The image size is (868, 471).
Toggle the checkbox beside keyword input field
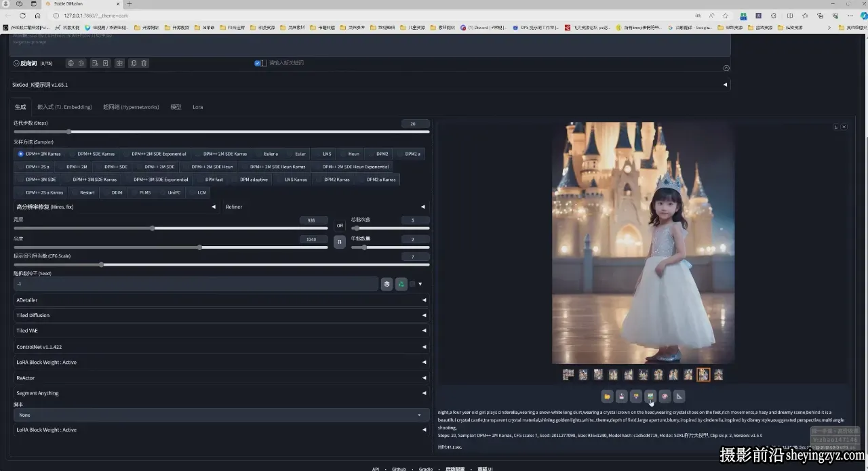(258, 63)
